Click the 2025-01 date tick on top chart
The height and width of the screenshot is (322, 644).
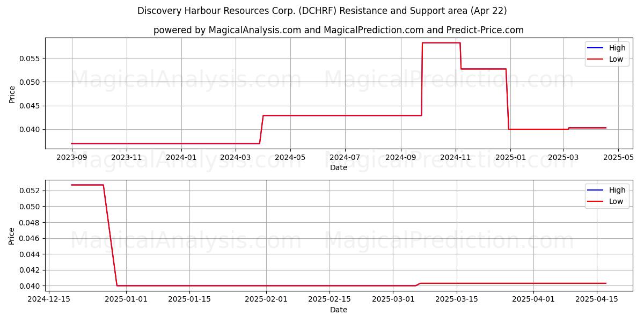tap(510, 158)
